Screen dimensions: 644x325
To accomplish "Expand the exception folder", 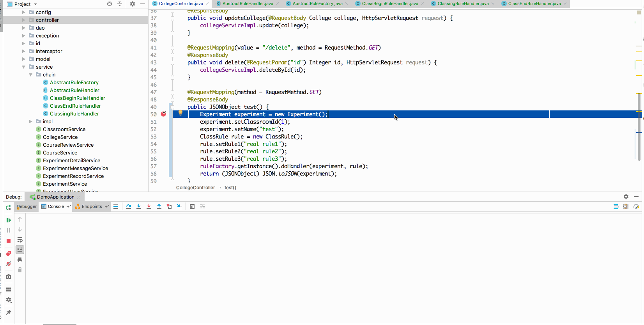I will click(24, 36).
